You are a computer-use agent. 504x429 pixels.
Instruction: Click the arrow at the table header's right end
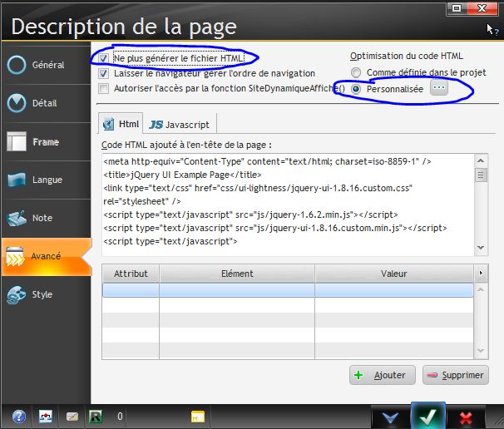[480, 273]
